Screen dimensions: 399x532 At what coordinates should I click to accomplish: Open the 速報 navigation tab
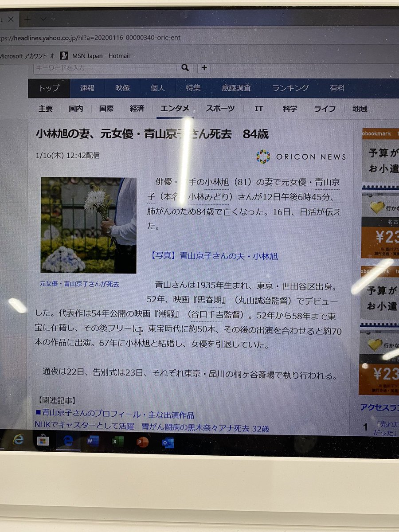click(x=87, y=88)
